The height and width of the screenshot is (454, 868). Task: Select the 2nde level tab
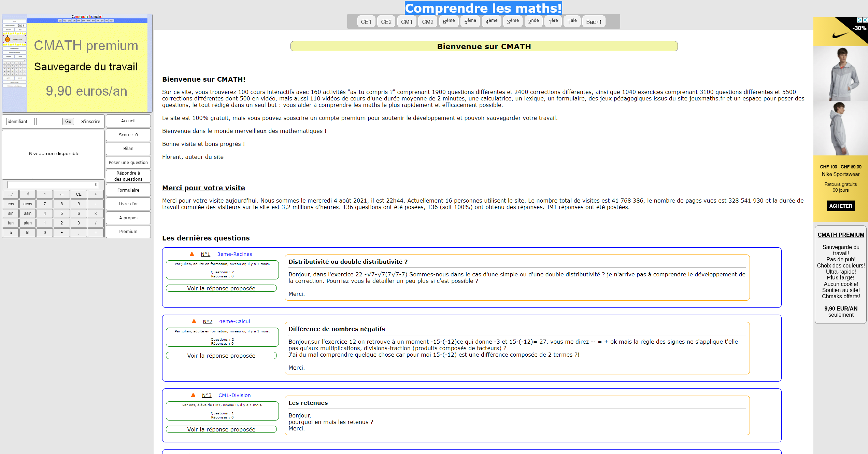533,22
